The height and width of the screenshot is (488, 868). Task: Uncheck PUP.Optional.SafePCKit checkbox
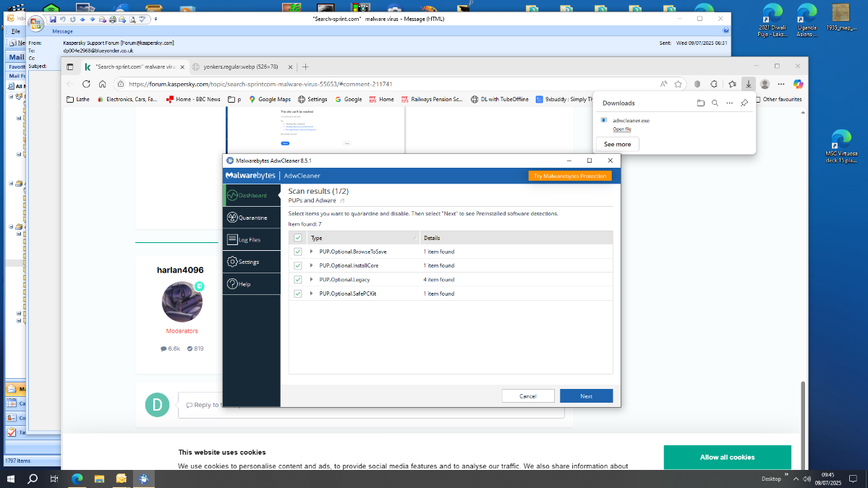[x=298, y=294]
